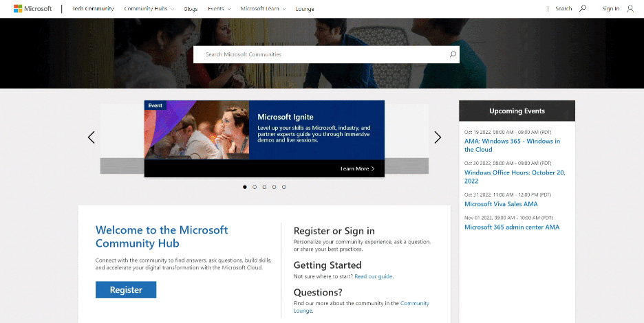
Task: Click the Sign In person icon
Action: pos(630,9)
